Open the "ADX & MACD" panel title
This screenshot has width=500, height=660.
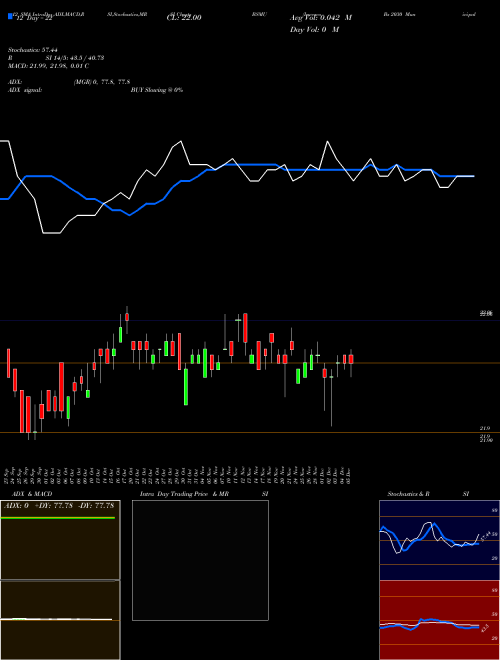[32, 494]
